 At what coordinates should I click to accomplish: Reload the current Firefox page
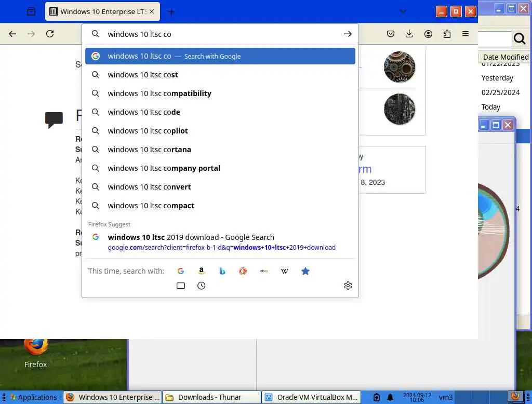(50, 34)
